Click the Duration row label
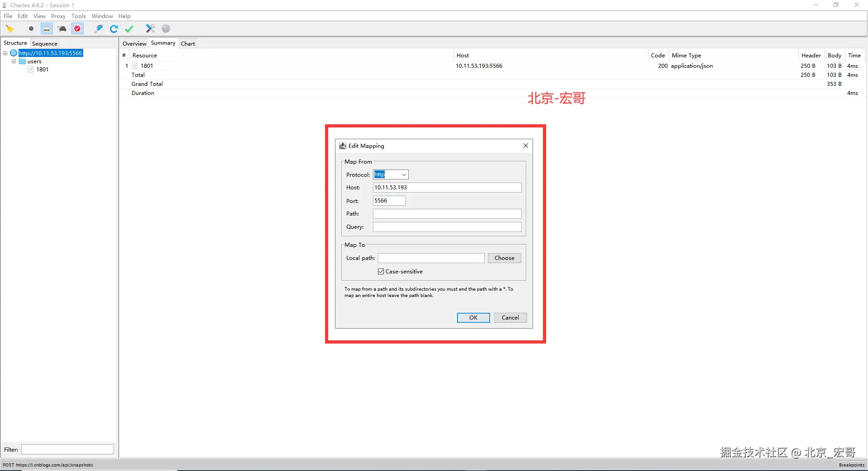The width and height of the screenshot is (868, 471). pyautogui.click(x=143, y=93)
